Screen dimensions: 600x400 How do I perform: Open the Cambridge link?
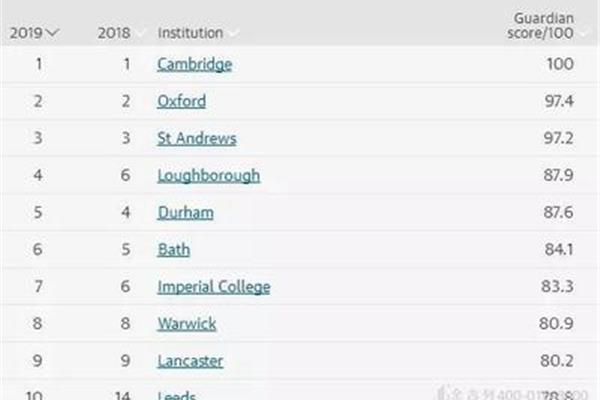coord(194,64)
